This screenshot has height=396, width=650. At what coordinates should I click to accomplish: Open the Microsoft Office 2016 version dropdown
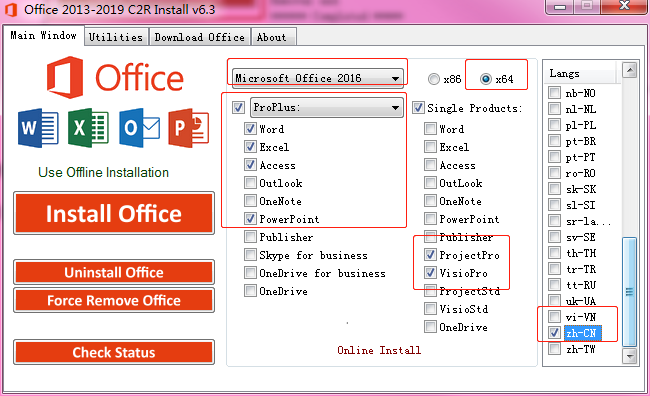[x=318, y=78]
